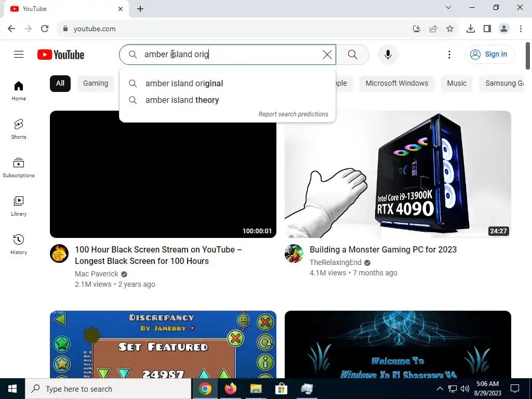This screenshot has height=399, width=532.
Task: Click Report search predictions link
Action: 293,114
